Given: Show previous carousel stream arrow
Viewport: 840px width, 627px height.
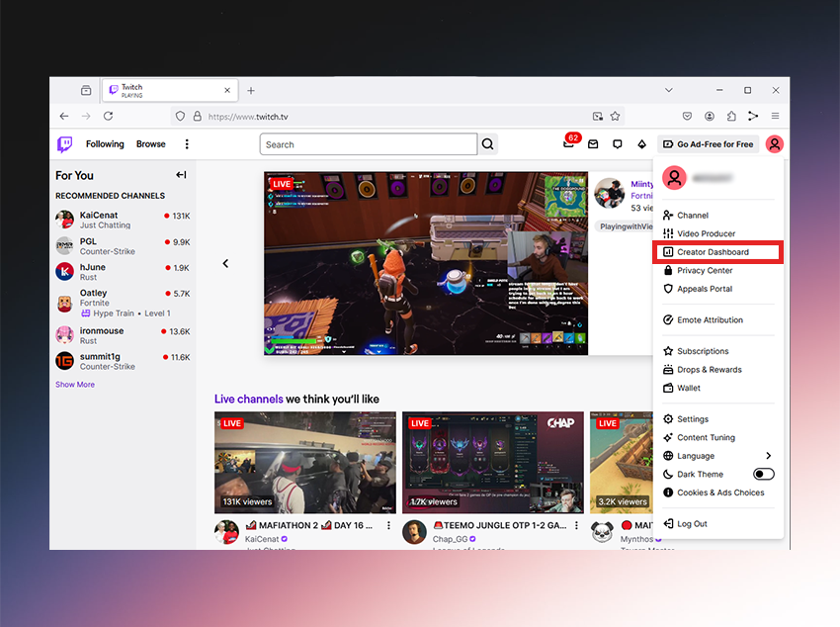Looking at the screenshot, I should (225, 263).
